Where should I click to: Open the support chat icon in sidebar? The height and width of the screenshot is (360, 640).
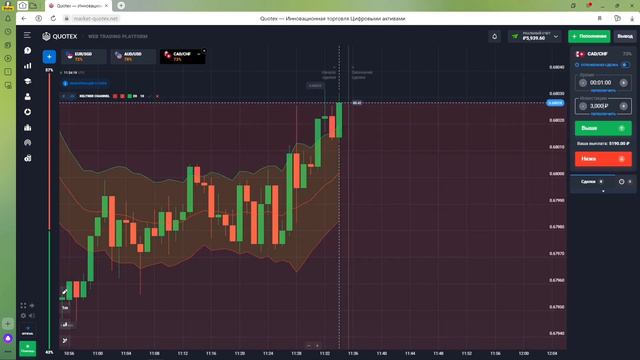pos(27,50)
